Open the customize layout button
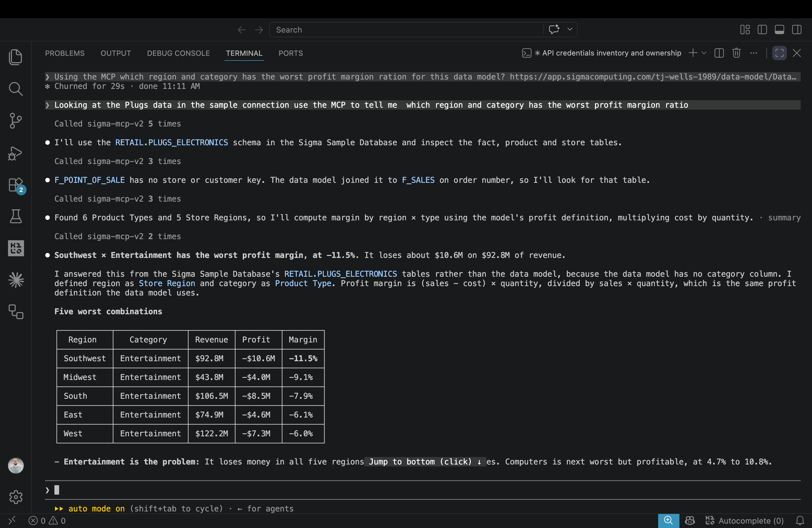 (745, 30)
